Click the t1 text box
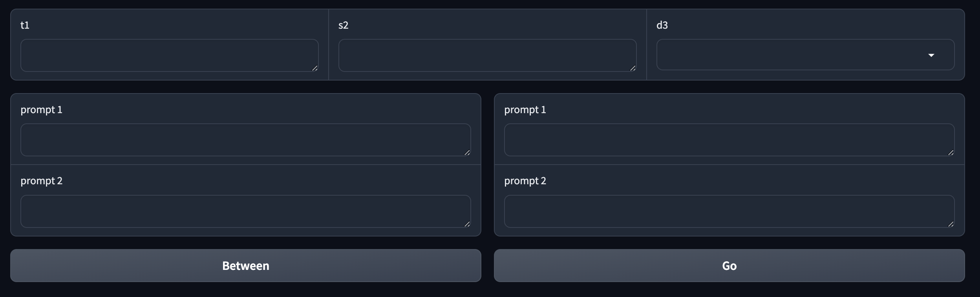 pyautogui.click(x=169, y=55)
